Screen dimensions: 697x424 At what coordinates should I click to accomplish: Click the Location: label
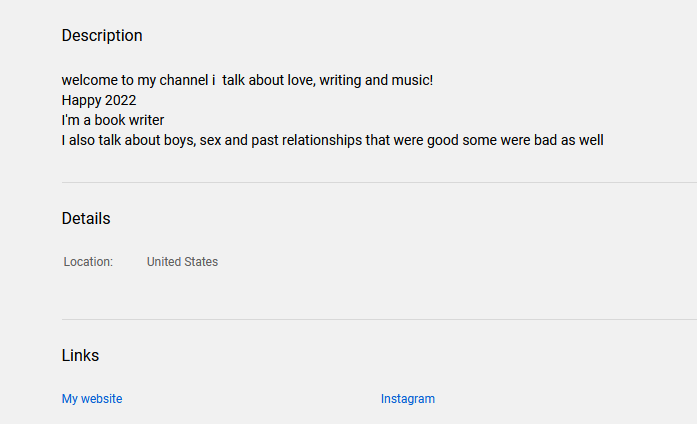[88, 262]
